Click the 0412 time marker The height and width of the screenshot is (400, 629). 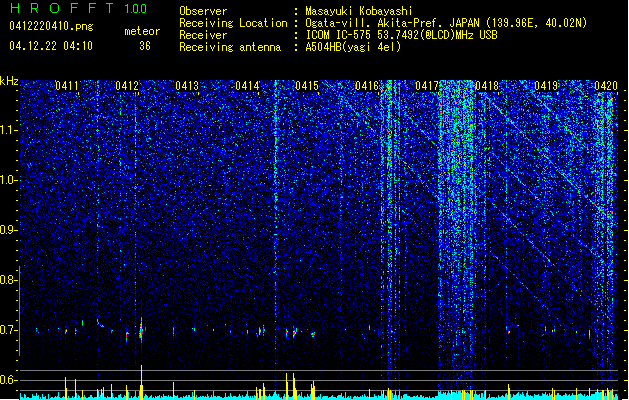tap(127, 86)
